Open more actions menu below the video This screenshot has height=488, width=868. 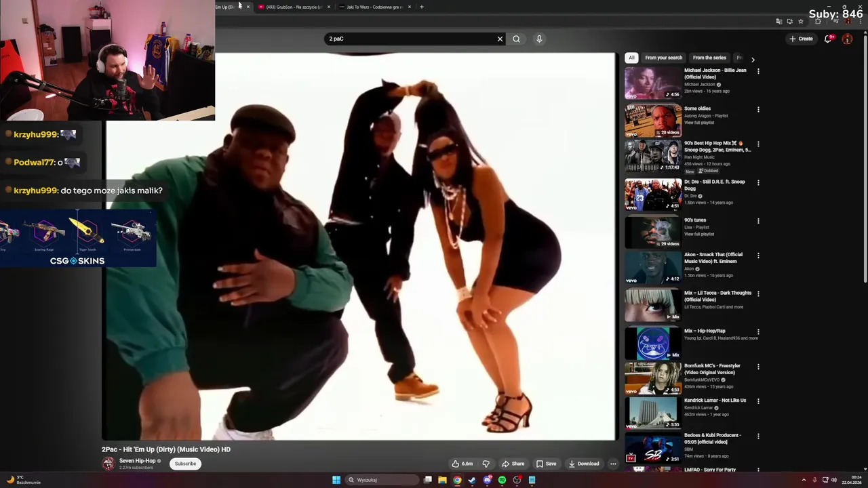(613, 464)
